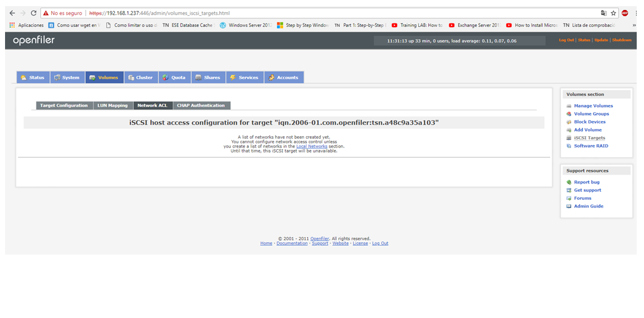Click the 'No es seguro' security warning
The height and width of the screenshot is (318, 644).
(62, 13)
